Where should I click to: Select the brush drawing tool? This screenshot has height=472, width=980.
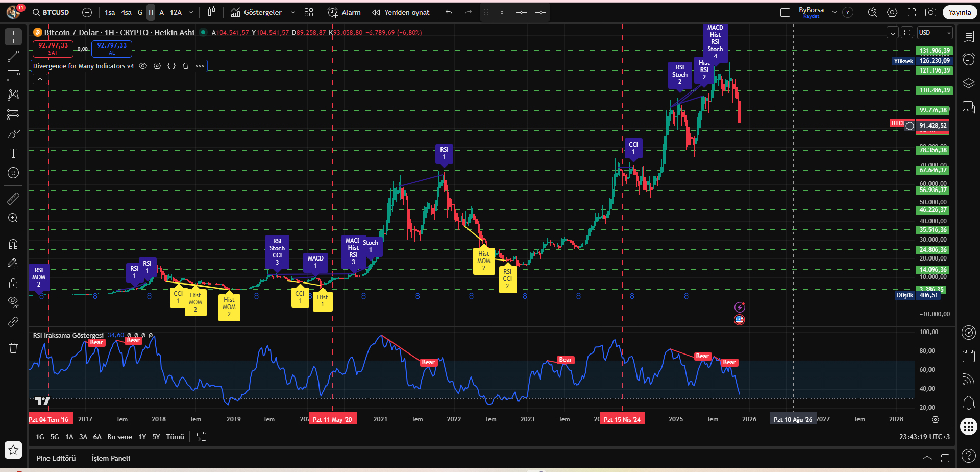pyautogui.click(x=13, y=134)
